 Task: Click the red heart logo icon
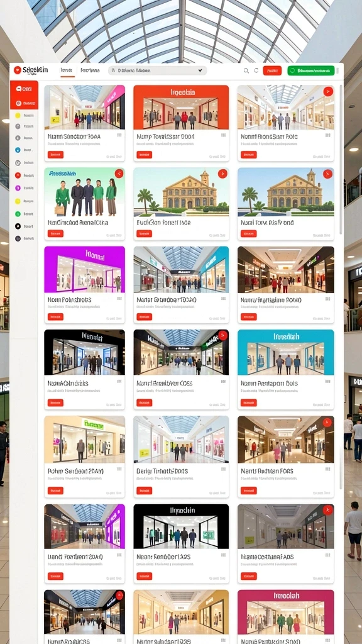[17, 70]
